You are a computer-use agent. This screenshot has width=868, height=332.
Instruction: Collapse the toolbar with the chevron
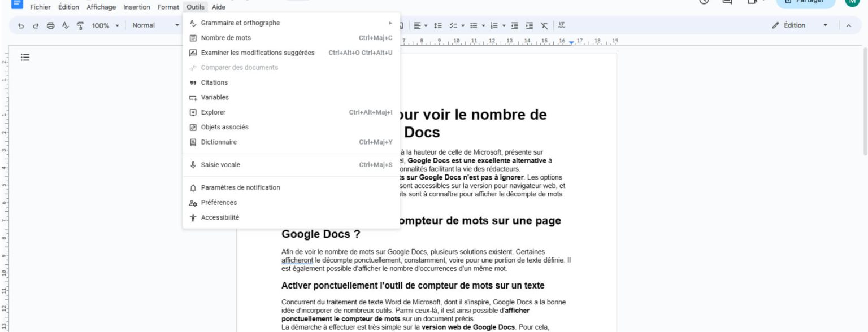tap(849, 25)
